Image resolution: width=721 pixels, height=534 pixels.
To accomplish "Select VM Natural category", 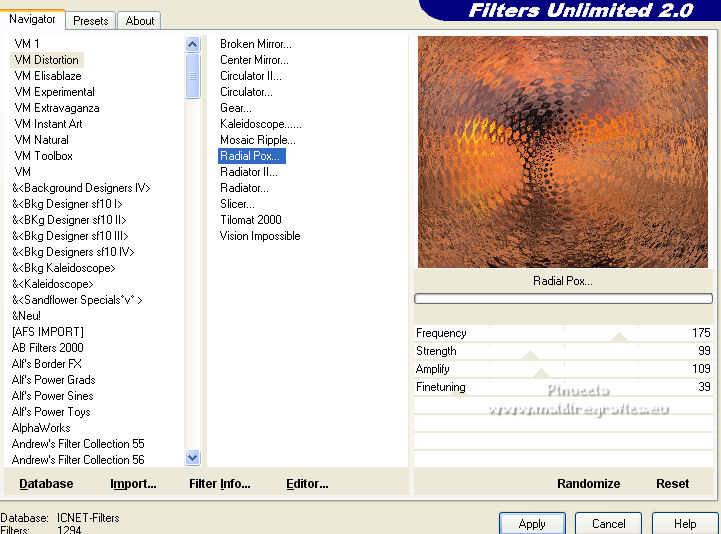I will [41, 140].
